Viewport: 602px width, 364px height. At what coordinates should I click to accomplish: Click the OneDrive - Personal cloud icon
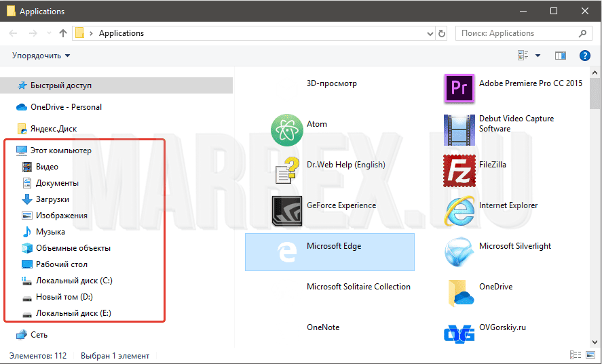click(x=22, y=107)
